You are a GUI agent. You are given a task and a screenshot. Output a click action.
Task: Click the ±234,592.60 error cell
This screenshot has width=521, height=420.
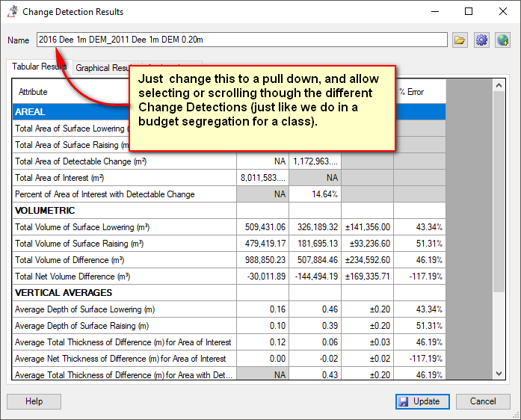coord(368,260)
